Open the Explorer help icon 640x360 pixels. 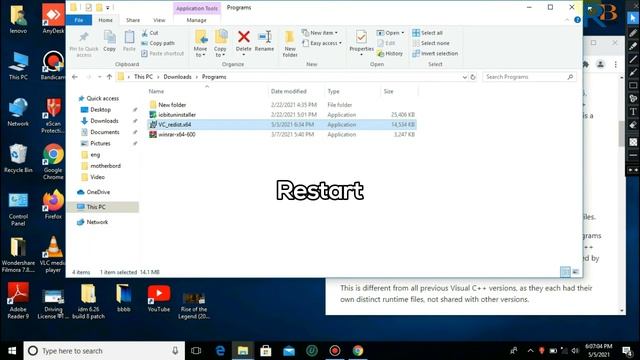tap(577, 20)
